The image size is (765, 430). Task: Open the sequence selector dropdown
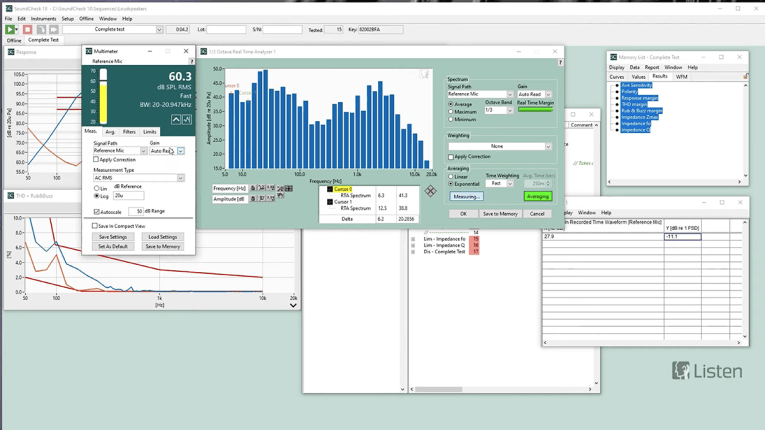pyautogui.click(x=159, y=29)
